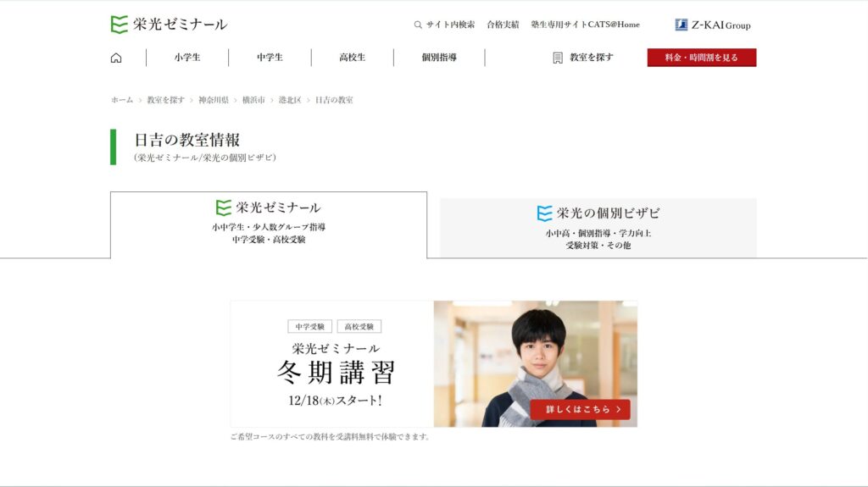Click the 日吉の教室情報 heading
Screen dimensions: 868x487
tap(187, 140)
